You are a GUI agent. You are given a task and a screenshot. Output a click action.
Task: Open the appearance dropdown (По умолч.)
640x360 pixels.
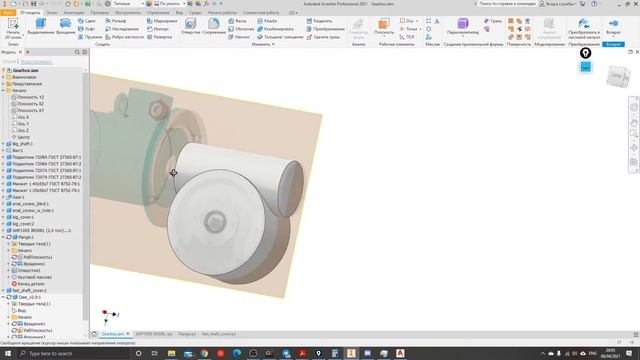(x=170, y=4)
